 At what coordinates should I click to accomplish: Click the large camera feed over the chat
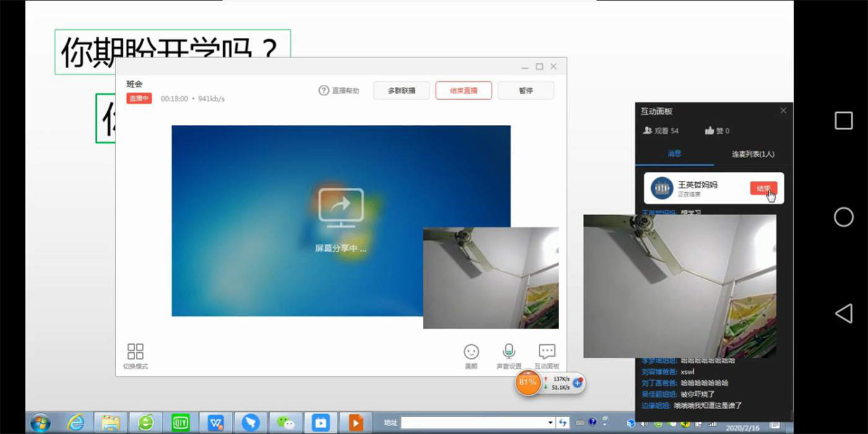pyautogui.click(x=680, y=286)
